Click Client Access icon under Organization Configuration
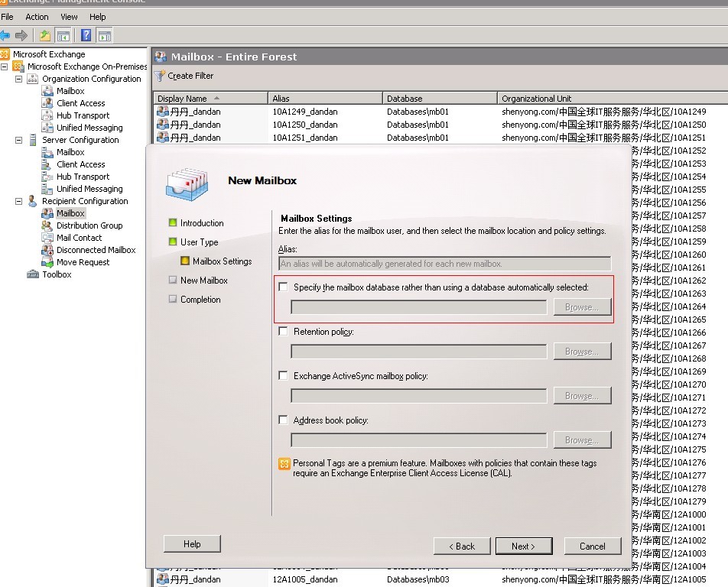The height and width of the screenshot is (587, 728). coord(47,103)
